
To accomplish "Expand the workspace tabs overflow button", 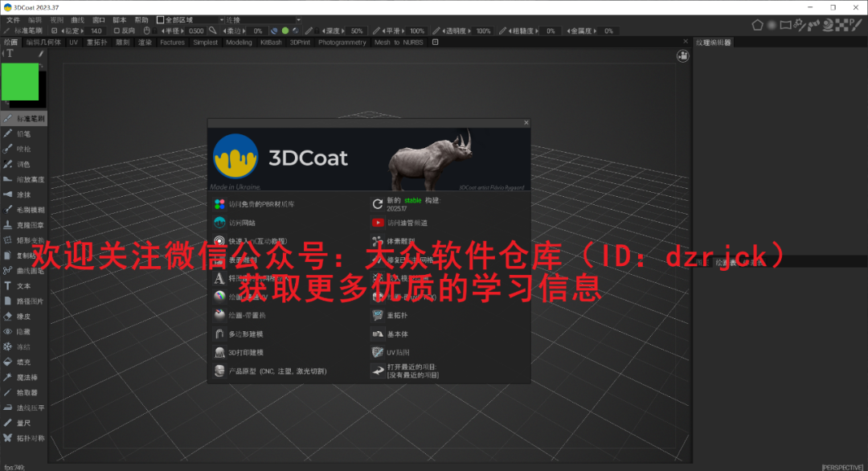I will tap(435, 42).
